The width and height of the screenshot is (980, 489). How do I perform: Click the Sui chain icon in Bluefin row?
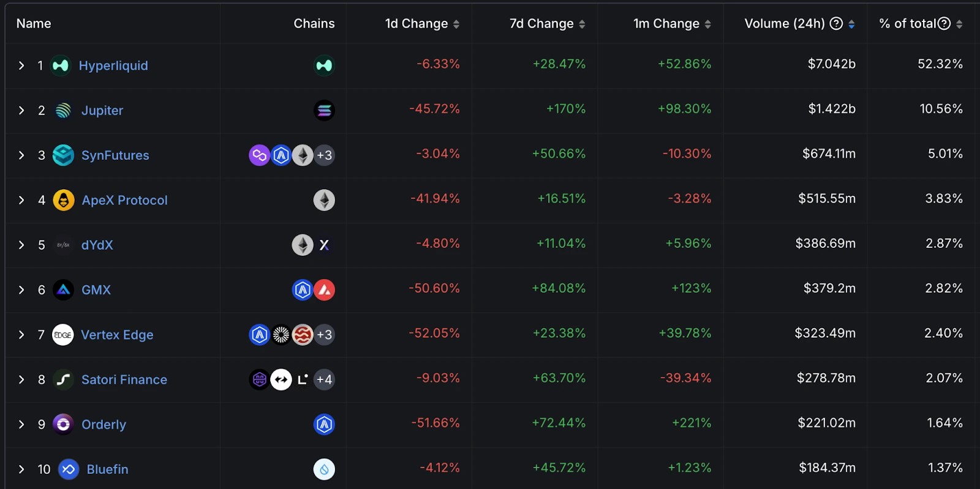(324, 469)
